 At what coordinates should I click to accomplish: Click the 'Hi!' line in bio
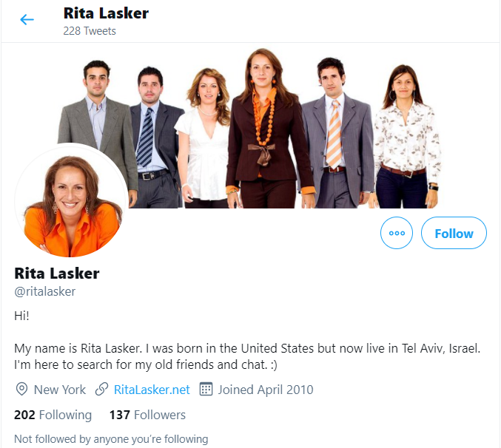tap(21, 316)
